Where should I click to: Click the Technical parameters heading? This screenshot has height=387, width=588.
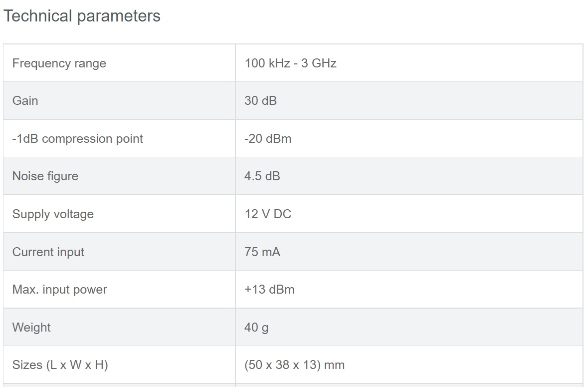(x=82, y=16)
